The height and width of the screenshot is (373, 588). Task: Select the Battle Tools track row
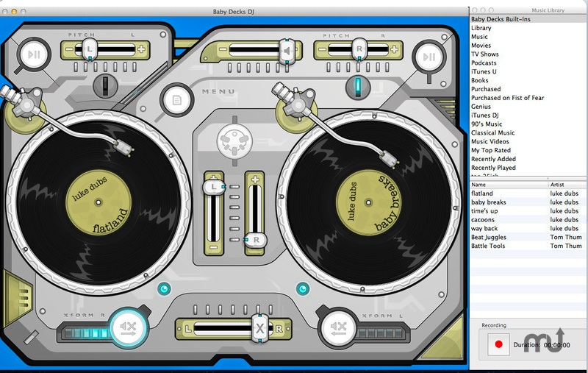click(528, 246)
